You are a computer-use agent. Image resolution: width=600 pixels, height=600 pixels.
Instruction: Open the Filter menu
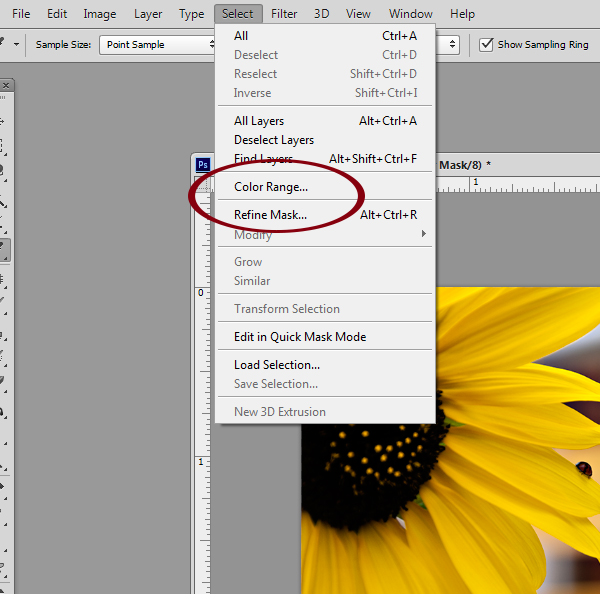click(x=284, y=14)
